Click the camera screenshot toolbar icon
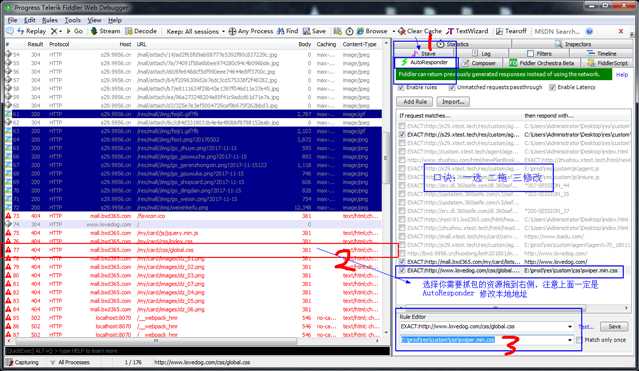Image resolution: width=639 pixels, height=371 pixels. [337, 31]
